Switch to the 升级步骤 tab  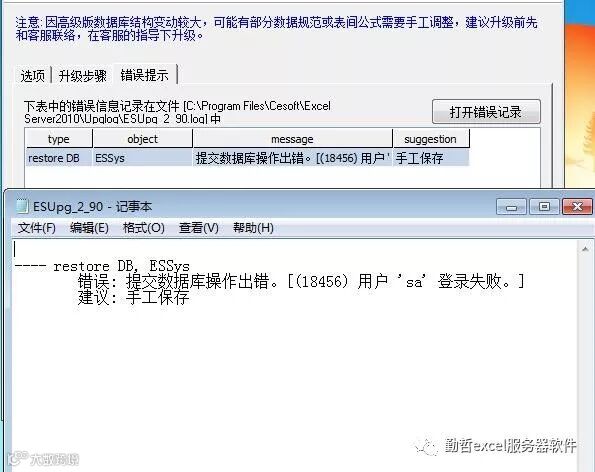tap(83, 76)
